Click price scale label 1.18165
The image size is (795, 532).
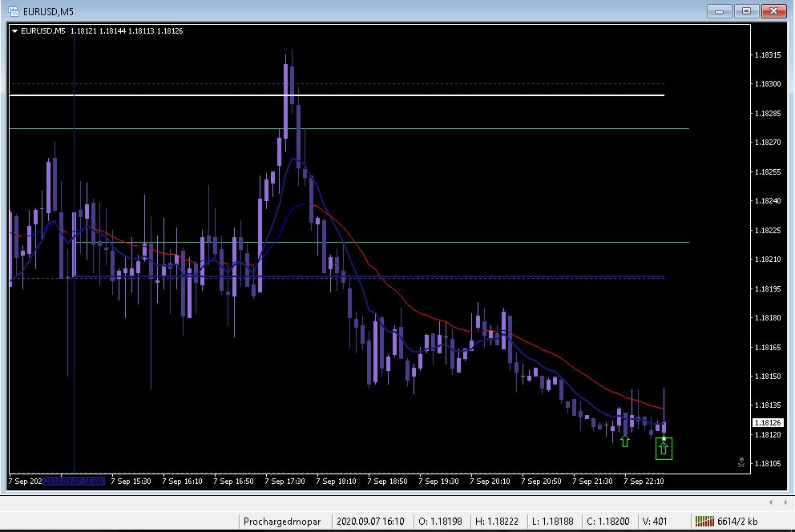click(x=768, y=347)
